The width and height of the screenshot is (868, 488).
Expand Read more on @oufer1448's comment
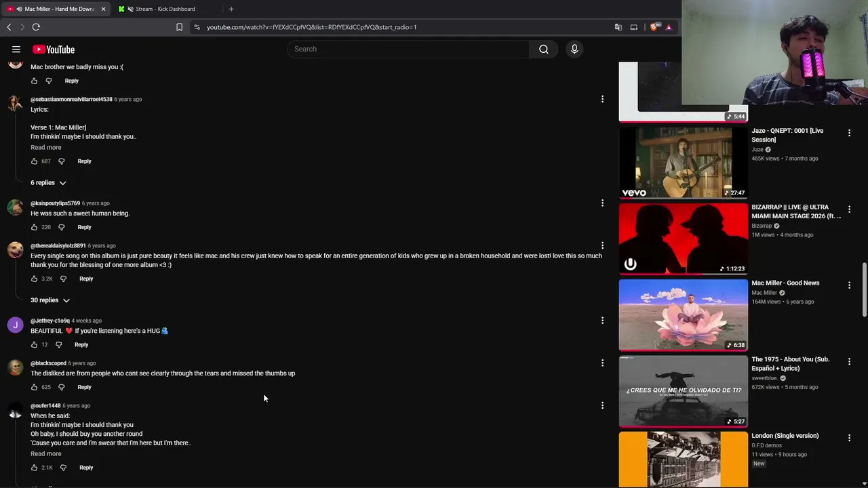(45, 453)
